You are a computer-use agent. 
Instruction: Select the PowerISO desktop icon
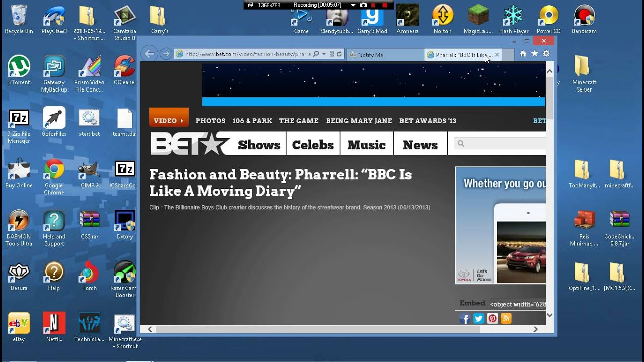[x=549, y=19]
